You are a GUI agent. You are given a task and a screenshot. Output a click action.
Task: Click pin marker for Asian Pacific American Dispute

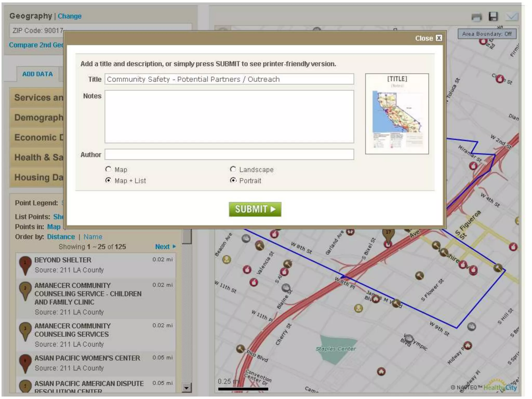tap(25, 386)
